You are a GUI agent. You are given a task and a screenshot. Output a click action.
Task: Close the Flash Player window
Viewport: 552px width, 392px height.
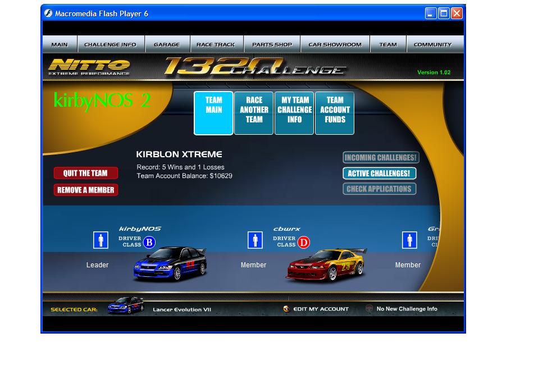(457, 13)
